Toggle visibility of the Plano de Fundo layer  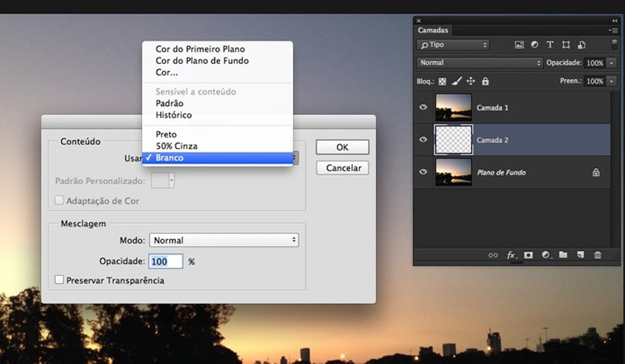click(424, 172)
